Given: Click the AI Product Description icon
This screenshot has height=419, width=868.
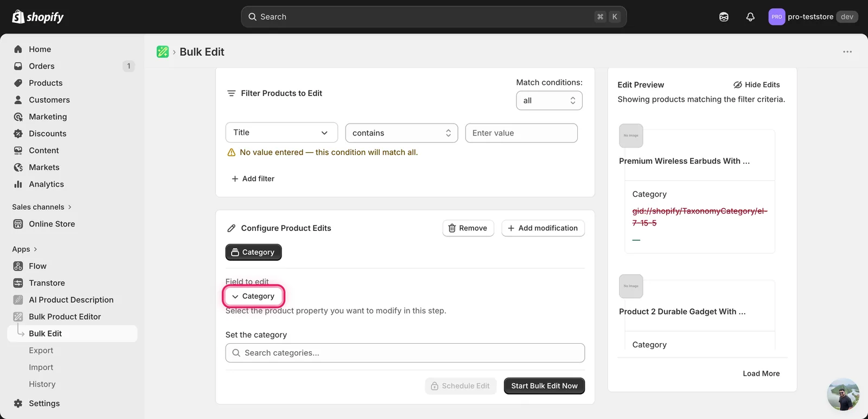Looking at the screenshot, I should (x=18, y=300).
